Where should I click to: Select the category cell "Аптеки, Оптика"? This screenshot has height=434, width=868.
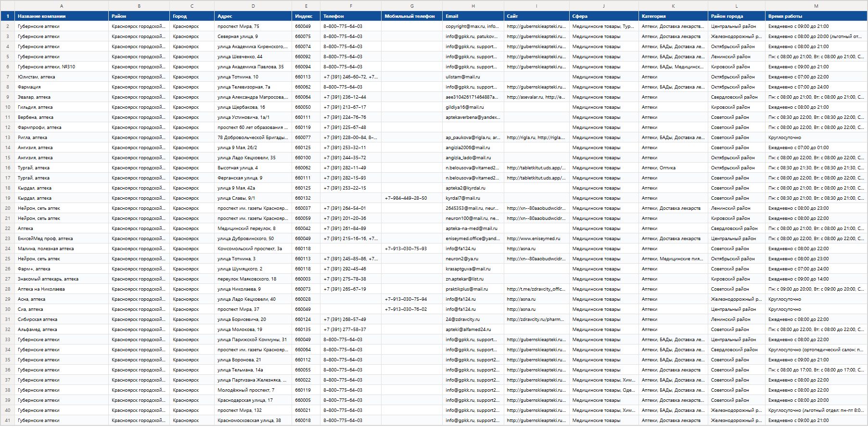pyautogui.click(x=673, y=168)
